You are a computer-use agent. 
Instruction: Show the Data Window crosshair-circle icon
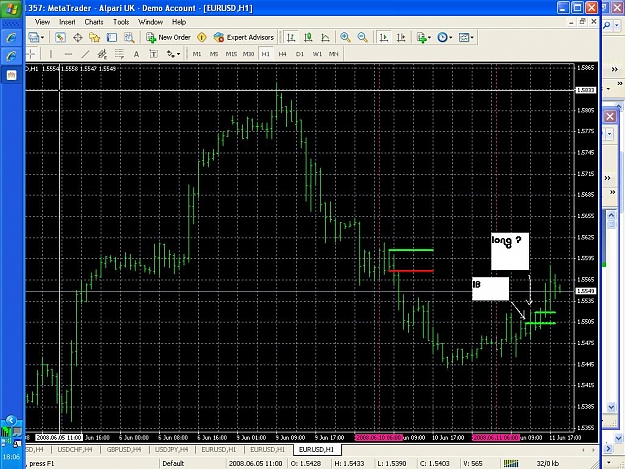78,37
